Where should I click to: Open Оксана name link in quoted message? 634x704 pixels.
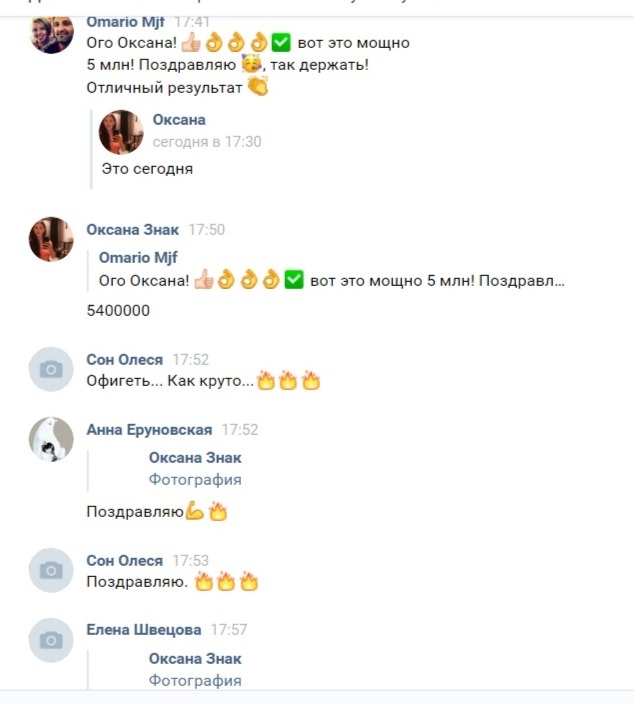tap(179, 120)
